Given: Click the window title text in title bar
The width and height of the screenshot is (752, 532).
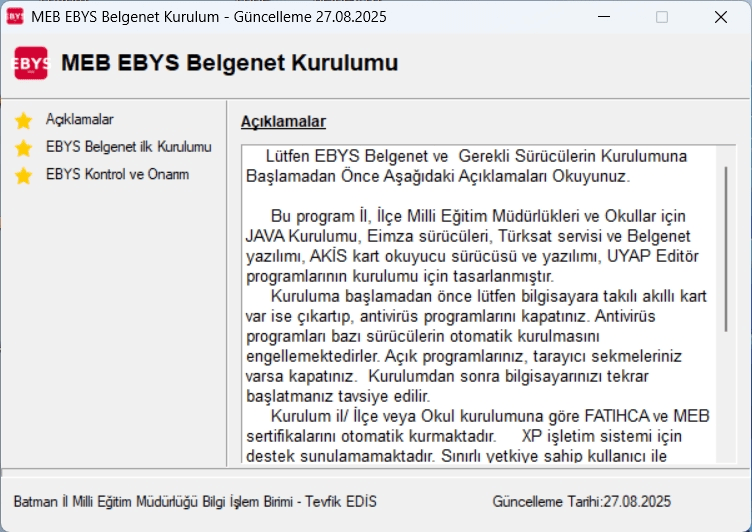Looking at the screenshot, I should pos(209,17).
